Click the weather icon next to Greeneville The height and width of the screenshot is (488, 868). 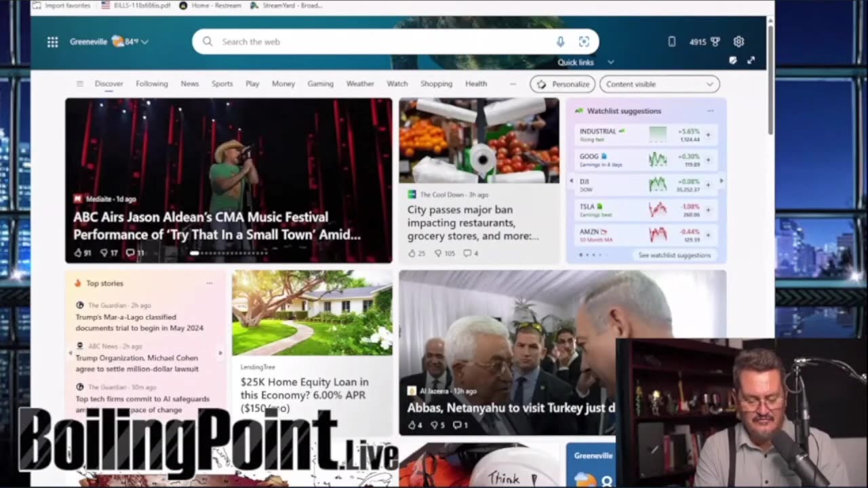point(117,41)
